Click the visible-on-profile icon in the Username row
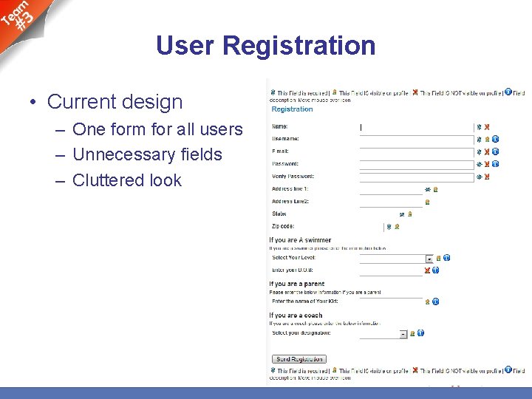Image resolution: width=532 pixels, height=399 pixels. click(x=487, y=140)
